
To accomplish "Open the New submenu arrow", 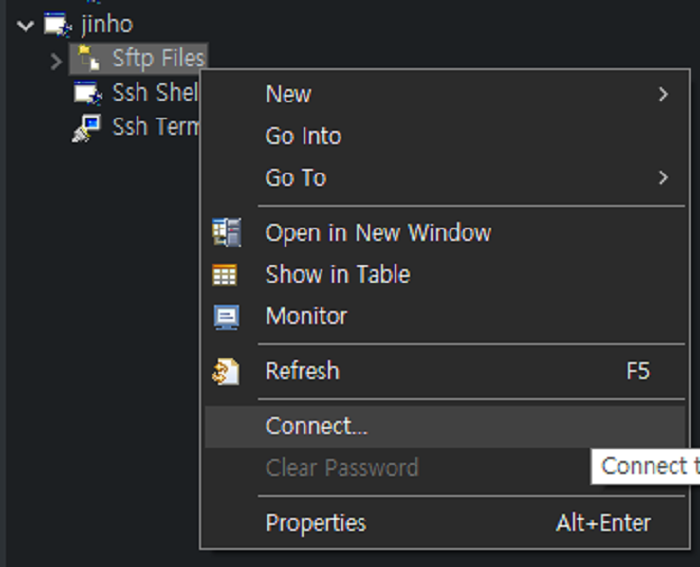I will click(x=663, y=95).
